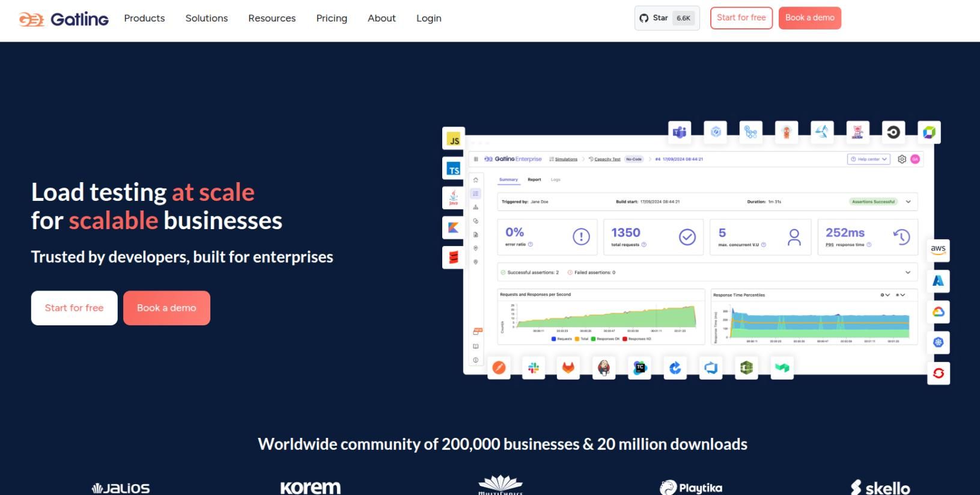Click the GitHub Star button
This screenshot has width=980, height=495.
tap(667, 18)
